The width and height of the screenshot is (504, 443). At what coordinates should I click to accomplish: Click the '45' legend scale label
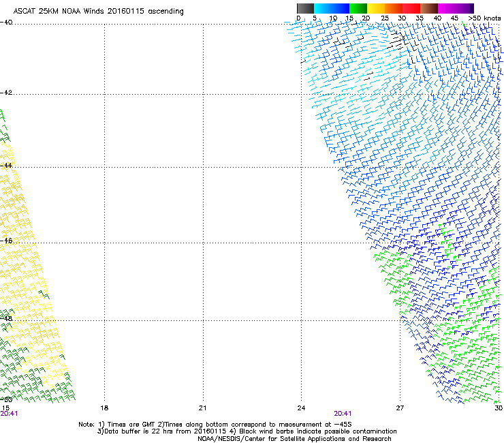tap(454, 18)
